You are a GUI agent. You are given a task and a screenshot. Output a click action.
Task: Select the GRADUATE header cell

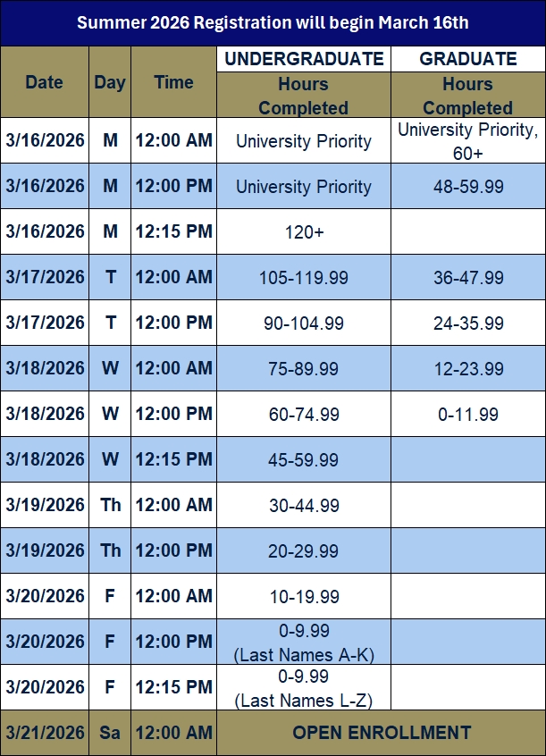pos(468,59)
